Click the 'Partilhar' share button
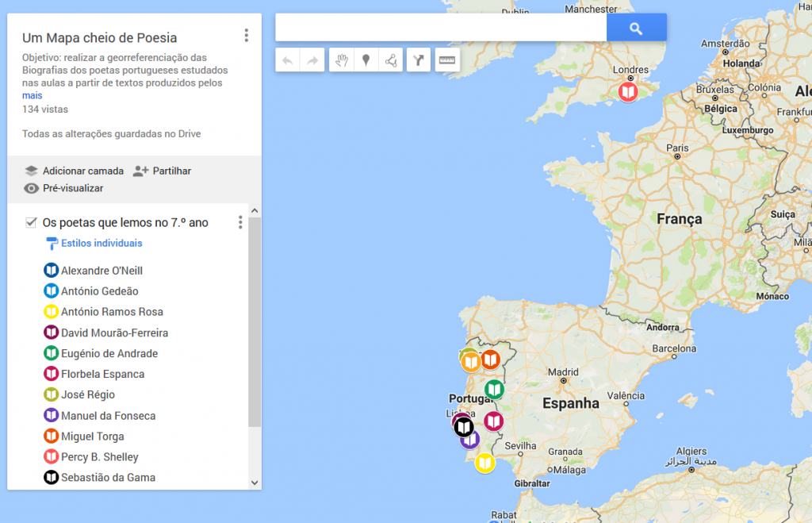The image size is (812, 523). [163, 171]
